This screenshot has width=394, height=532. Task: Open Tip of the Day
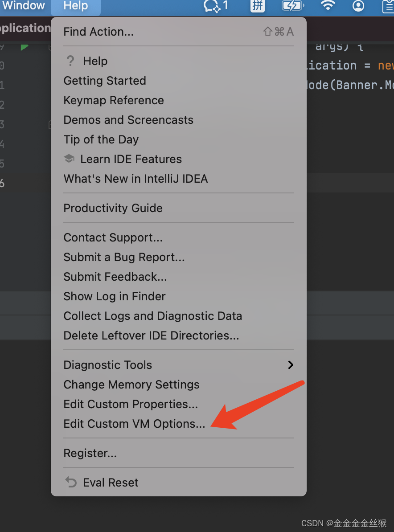101,139
